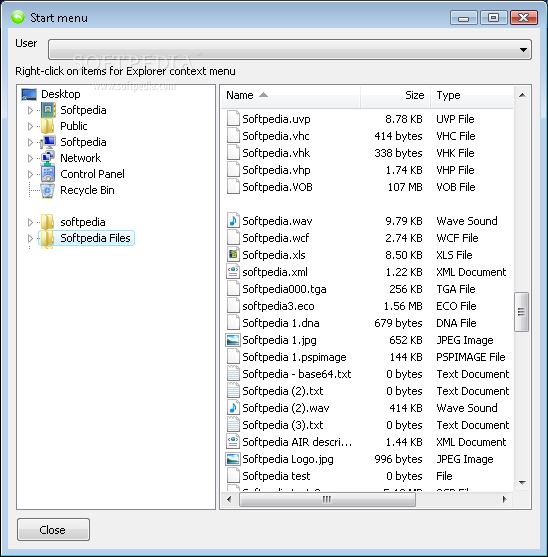Click the Network icon in tree

coord(48,157)
